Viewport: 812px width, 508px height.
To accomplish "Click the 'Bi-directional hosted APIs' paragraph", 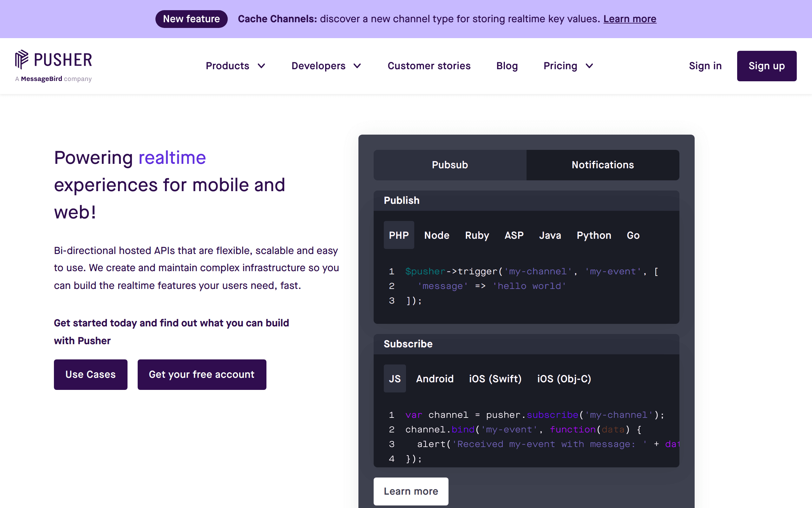I will (196, 268).
